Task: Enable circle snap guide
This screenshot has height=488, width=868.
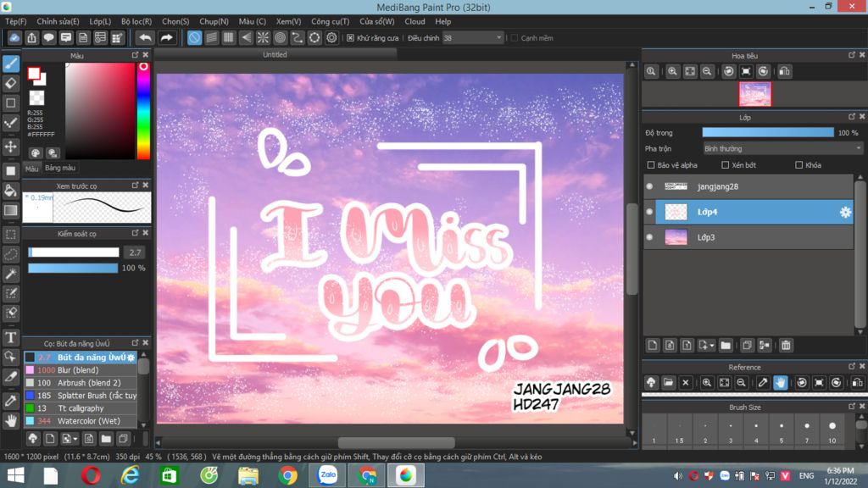Action: pos(280,37)
